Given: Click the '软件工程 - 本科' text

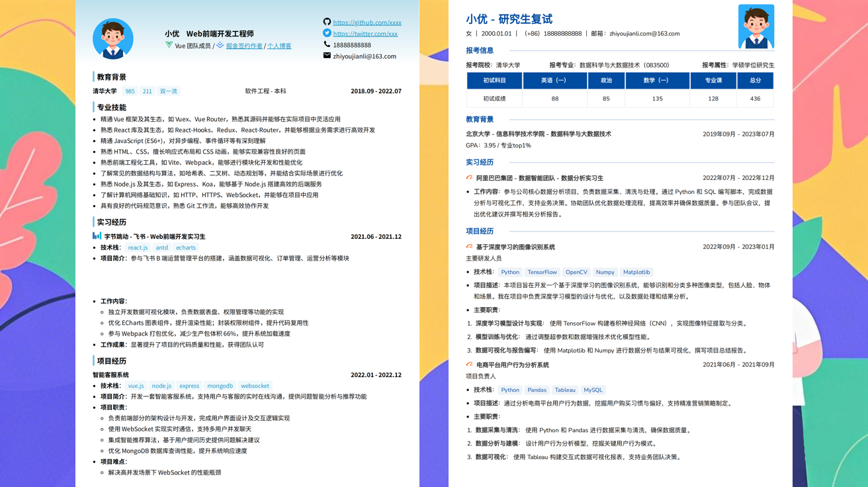Looking at the screenshot, I should click(265, 91).
